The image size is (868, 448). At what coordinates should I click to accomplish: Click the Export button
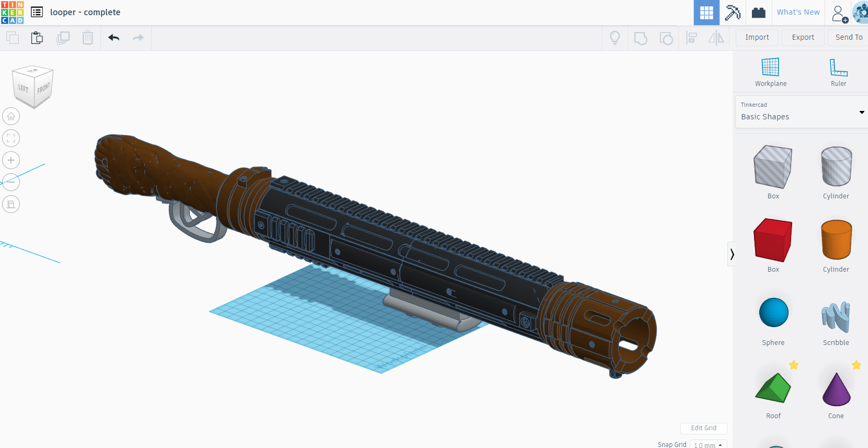[x=803, y=37]
